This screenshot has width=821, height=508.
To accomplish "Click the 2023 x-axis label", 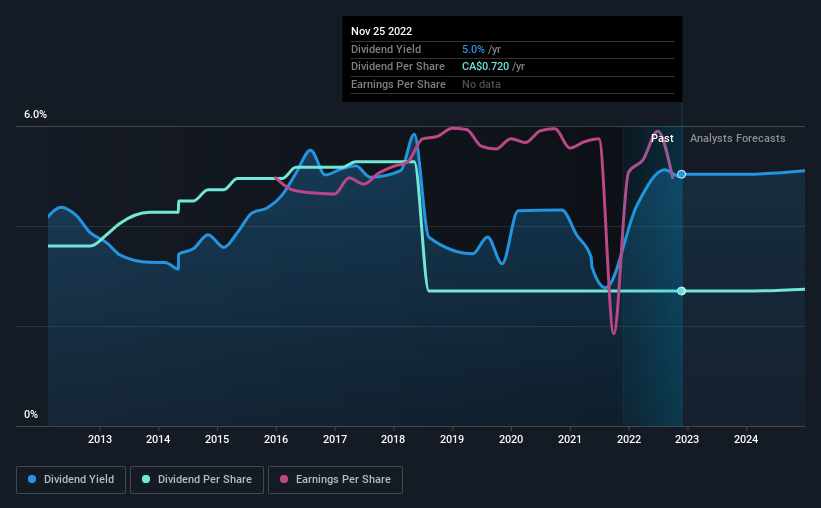I will [687, 439].
